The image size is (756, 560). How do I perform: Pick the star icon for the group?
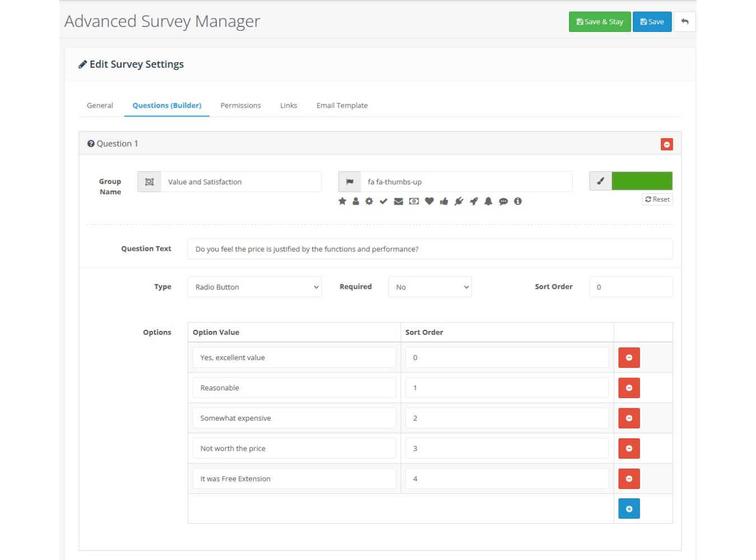coord(342,201)
